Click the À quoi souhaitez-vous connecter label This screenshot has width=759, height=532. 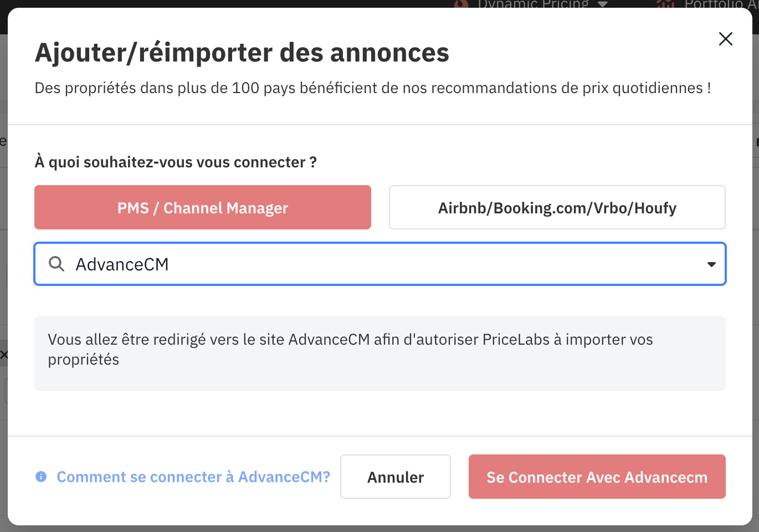[176, 162]
